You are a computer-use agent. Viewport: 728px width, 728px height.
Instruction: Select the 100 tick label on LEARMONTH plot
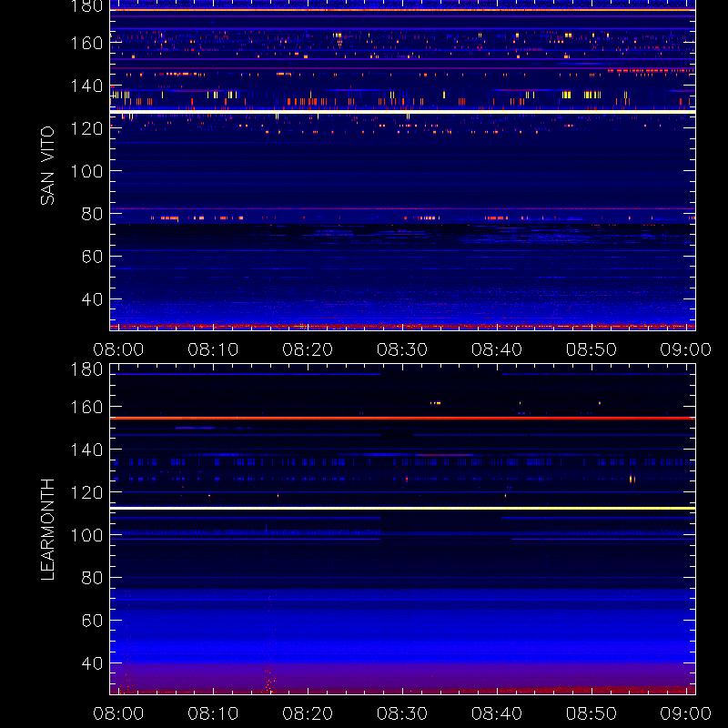86,535
